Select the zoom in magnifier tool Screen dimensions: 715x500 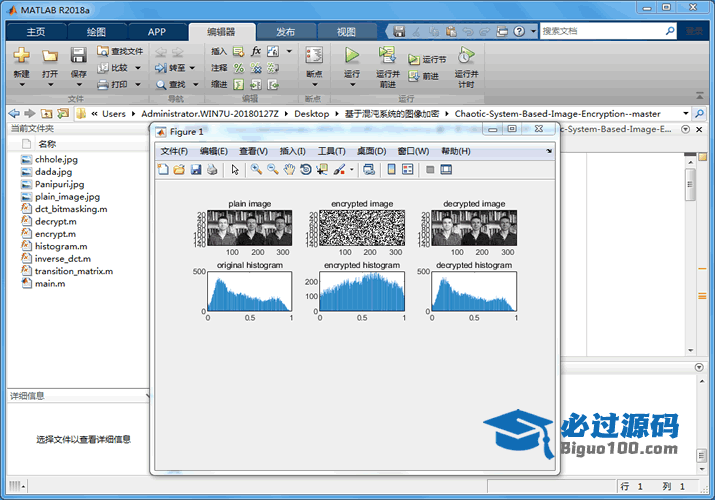pos(256,170)
